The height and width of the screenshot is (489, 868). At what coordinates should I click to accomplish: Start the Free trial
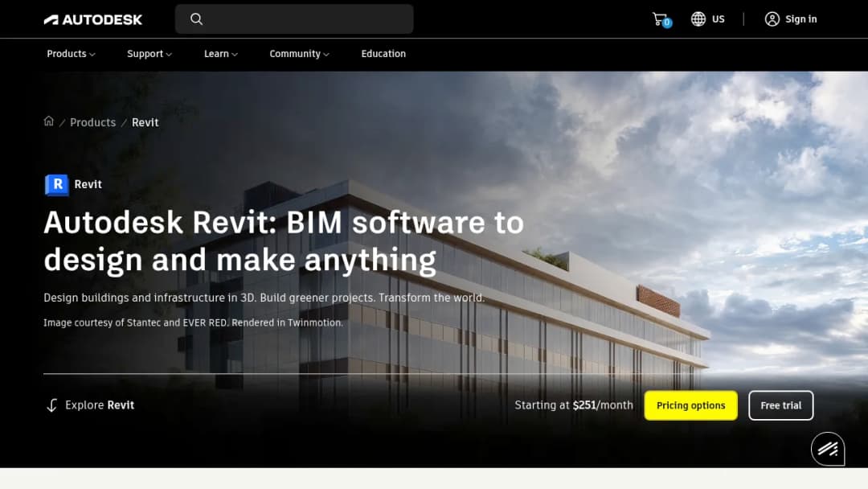(x=780, y=405)
